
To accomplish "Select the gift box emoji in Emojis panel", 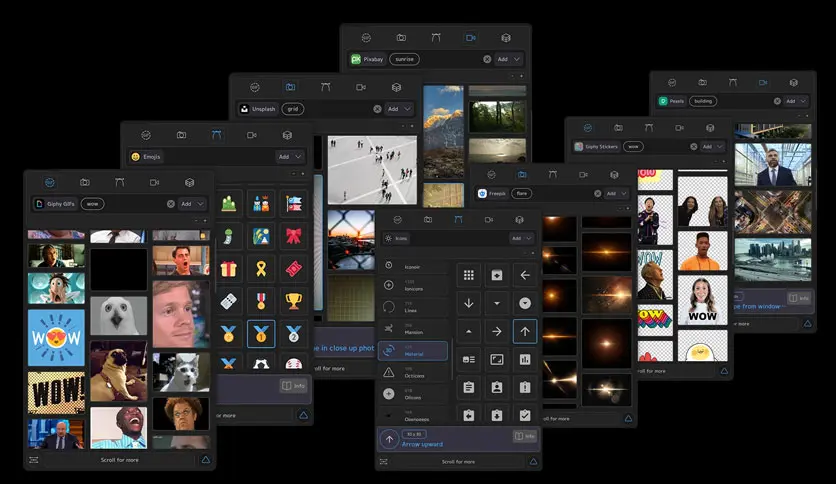I will tap(229, 269).
